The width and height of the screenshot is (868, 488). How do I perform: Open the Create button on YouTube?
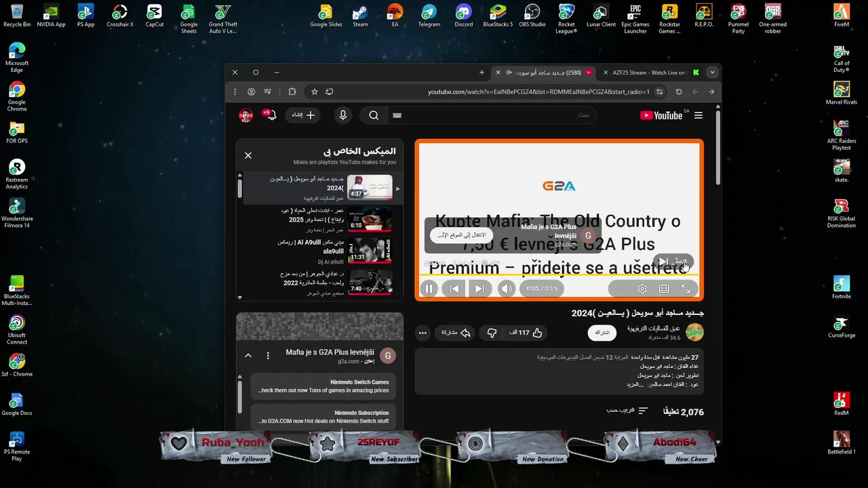pyautogui.click(x=302, y=115)
